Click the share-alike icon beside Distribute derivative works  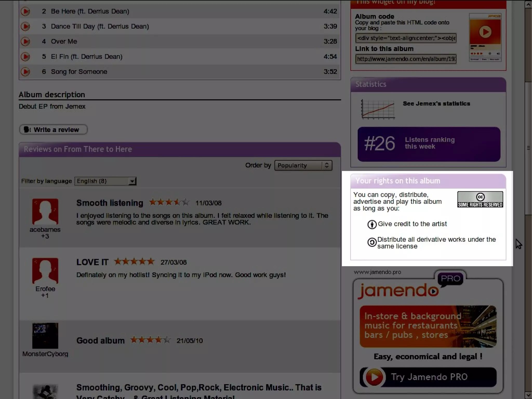coord(372,242)
